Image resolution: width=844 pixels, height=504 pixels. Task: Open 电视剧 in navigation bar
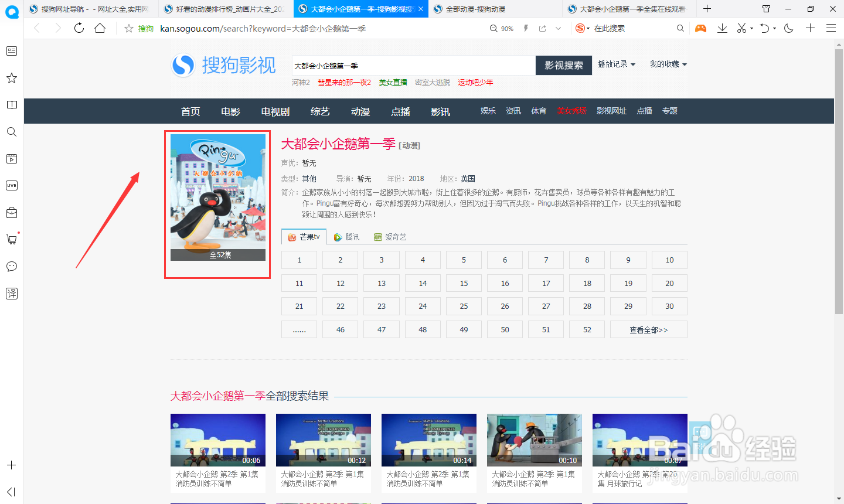click(275, 111)
